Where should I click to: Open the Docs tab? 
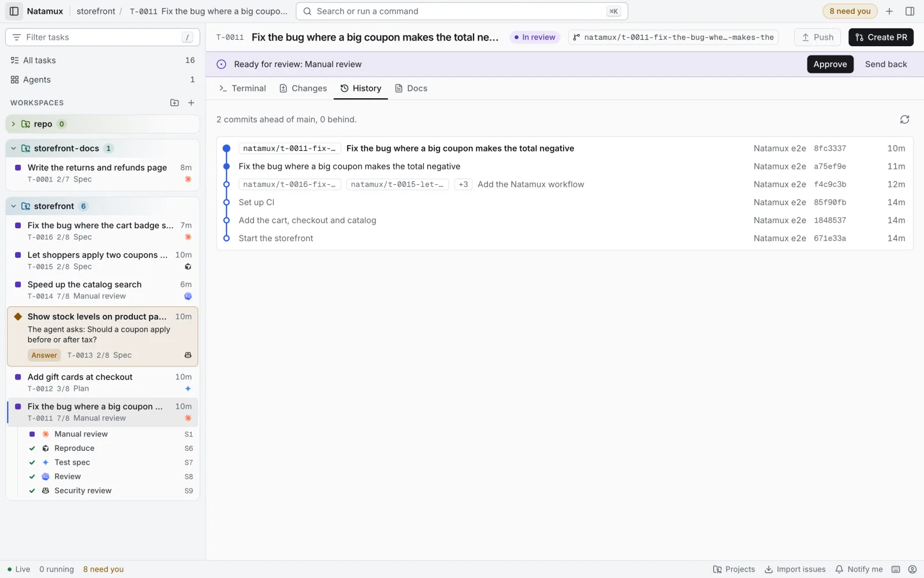411,88
